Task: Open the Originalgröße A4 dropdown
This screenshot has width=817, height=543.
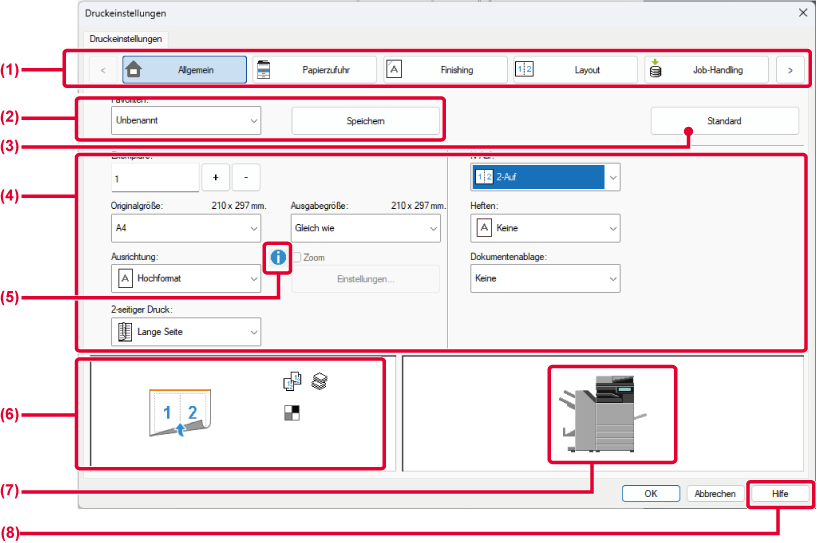Action: [x=185, y=228]
